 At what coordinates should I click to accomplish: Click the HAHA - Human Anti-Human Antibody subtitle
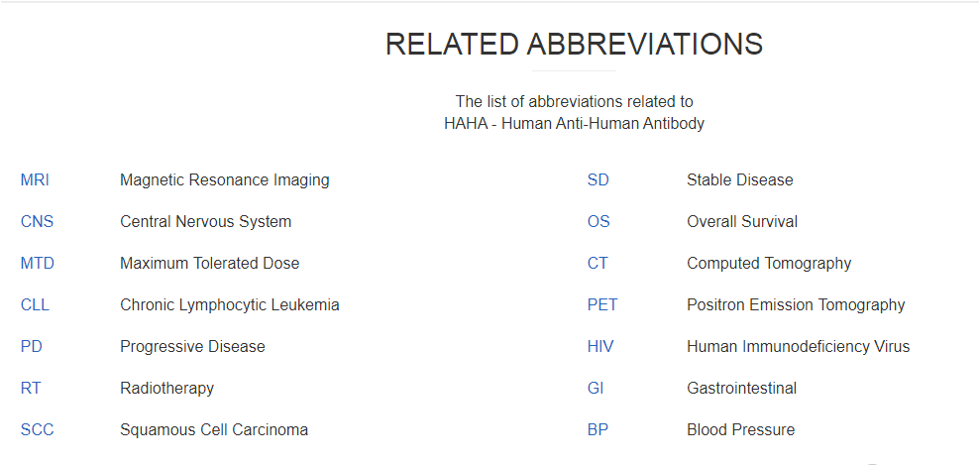[574, 123]
